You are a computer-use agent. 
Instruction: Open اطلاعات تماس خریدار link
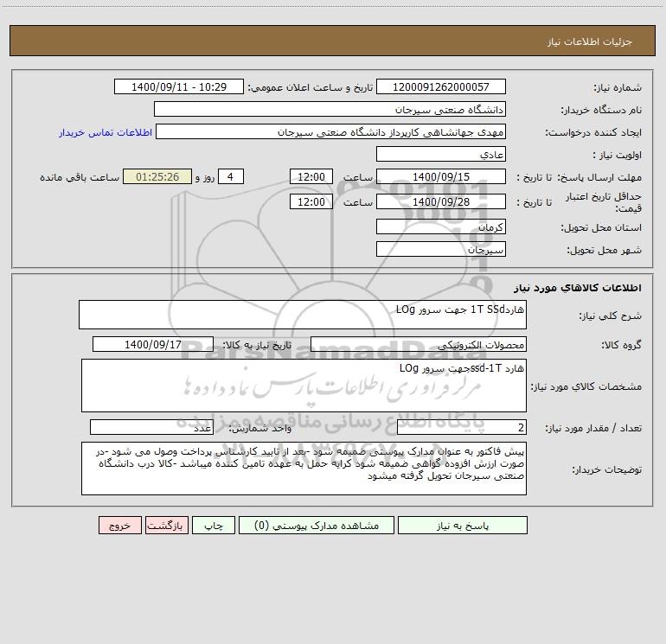(106, 132)
